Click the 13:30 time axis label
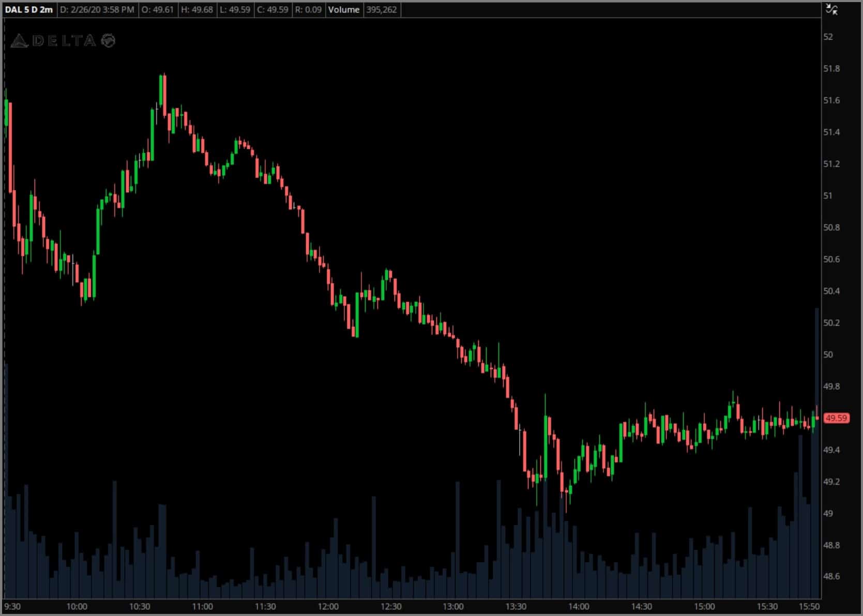The width and height of the screenshot is (863, 616). (x=516, y=607)
